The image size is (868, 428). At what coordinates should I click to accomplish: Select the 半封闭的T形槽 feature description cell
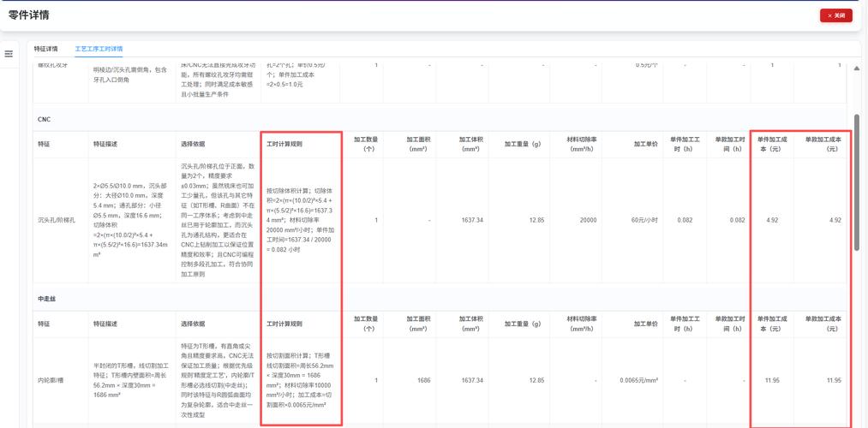(x=130, y=380)
